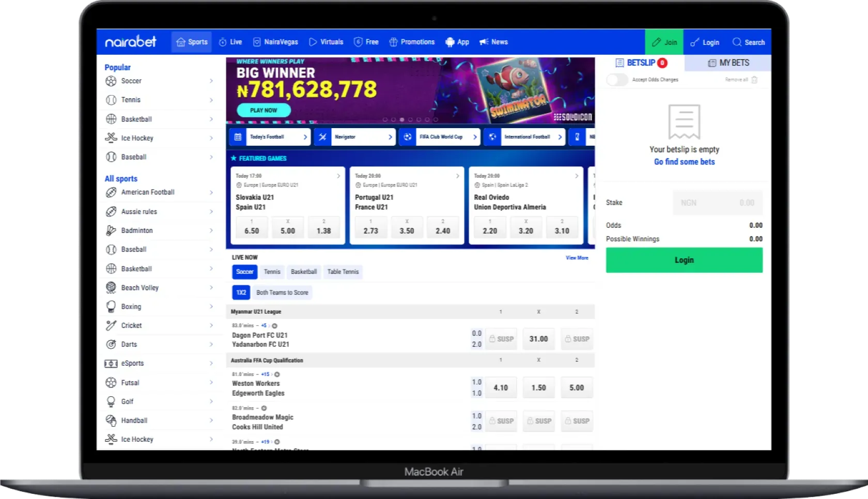Click Golf icon
The image size is (868, 499).
pyautogui.click(x=111, y=401)
